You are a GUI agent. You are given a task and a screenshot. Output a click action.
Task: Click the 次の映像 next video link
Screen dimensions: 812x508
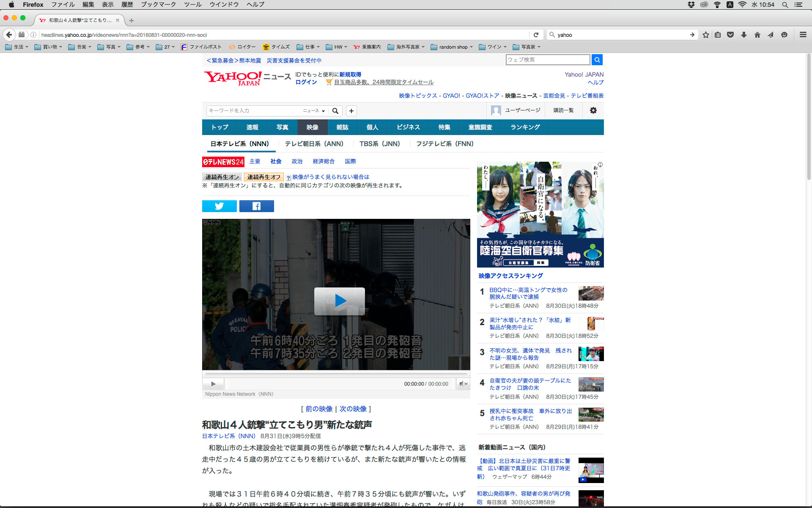tap(353, 409)
